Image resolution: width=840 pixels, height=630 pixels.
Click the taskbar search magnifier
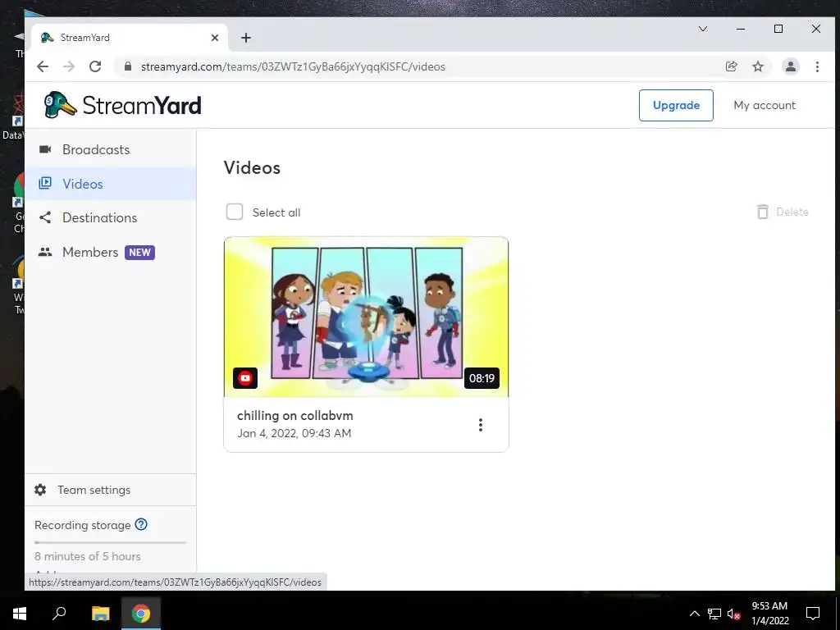pos(59,613)
